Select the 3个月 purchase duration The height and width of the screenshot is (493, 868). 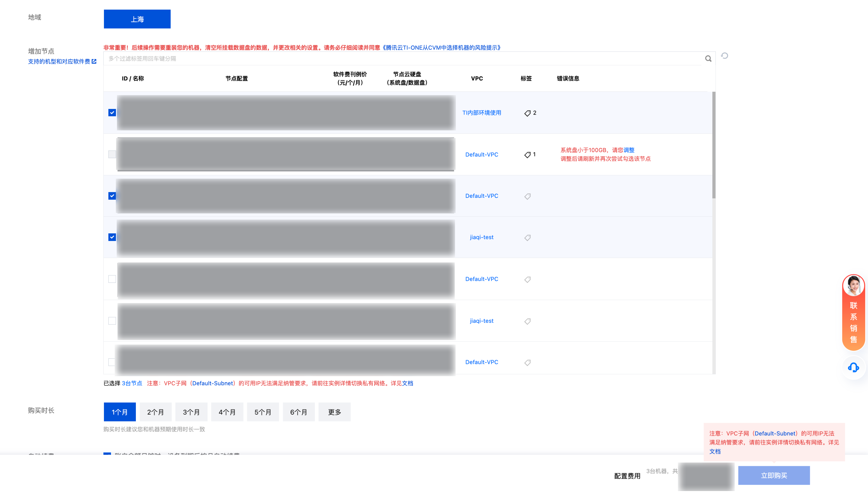(191, 412)
